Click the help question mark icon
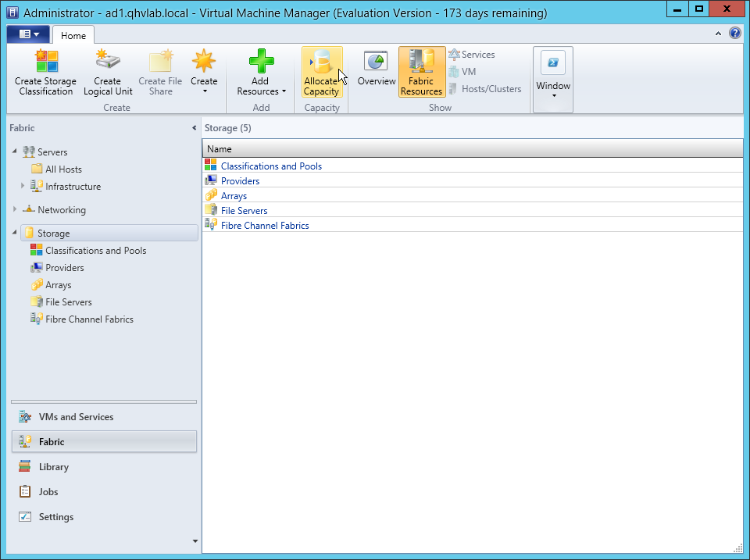 pos(734,34)
